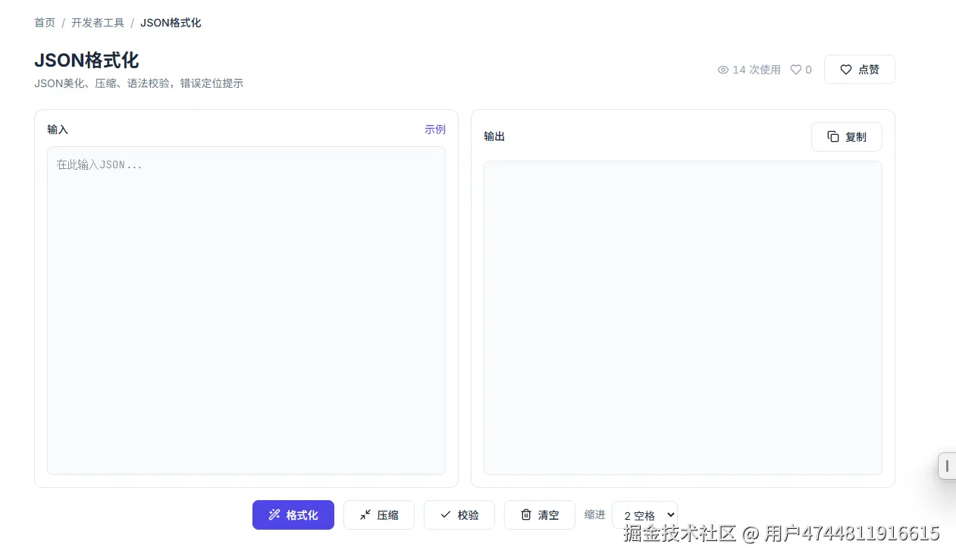Click the eye views icon

[723, 70]
